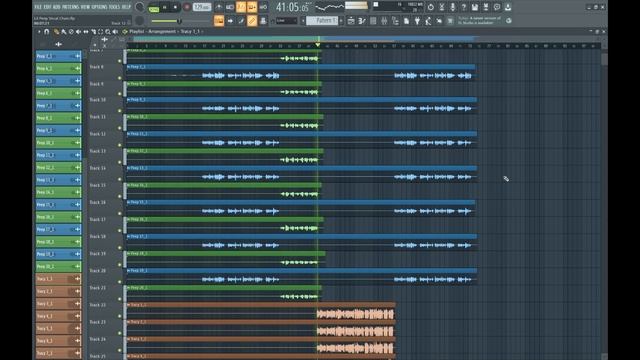Open the ADD menu

click(57, 7)
